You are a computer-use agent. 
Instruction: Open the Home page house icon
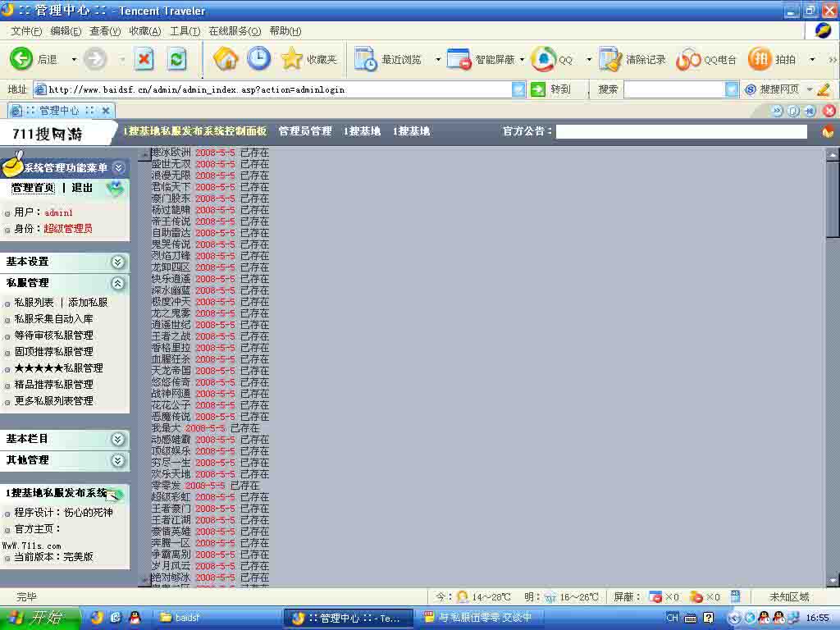[x=226, y=58]
